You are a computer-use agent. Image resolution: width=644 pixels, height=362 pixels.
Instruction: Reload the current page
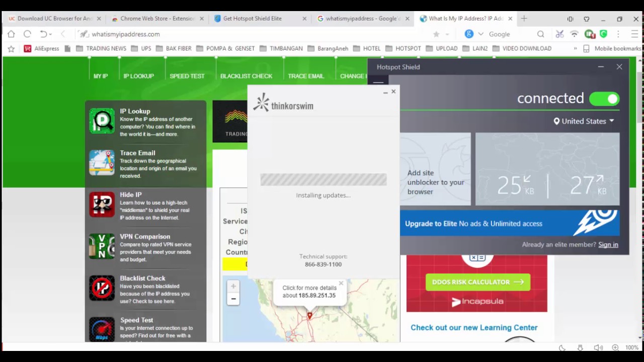point(27,34)
